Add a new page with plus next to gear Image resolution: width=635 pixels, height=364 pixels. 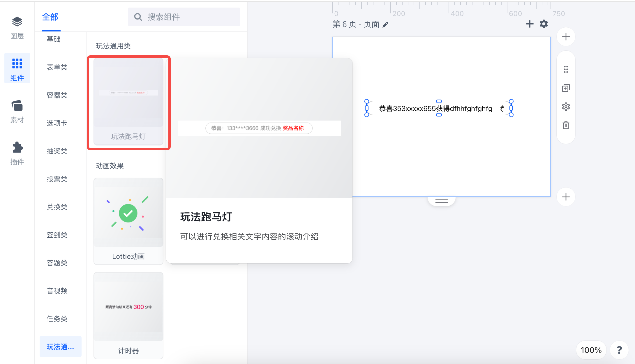tap(530, 24)
